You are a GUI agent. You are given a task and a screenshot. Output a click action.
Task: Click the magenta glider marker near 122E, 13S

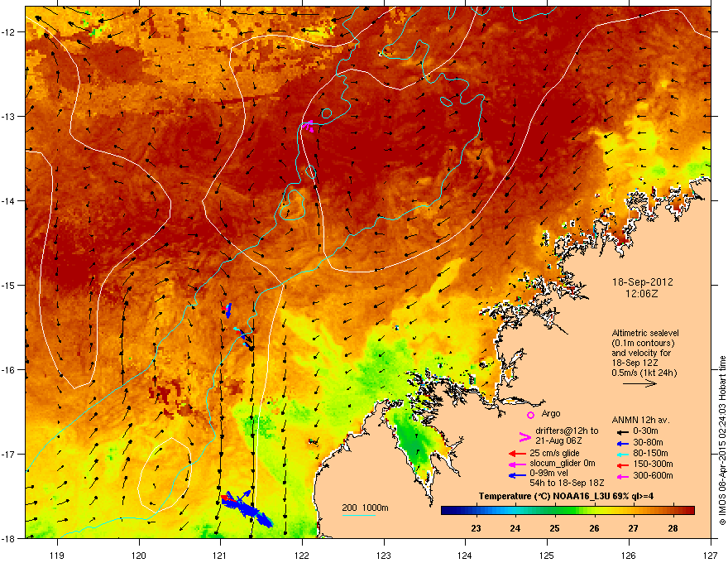[309, 125]
